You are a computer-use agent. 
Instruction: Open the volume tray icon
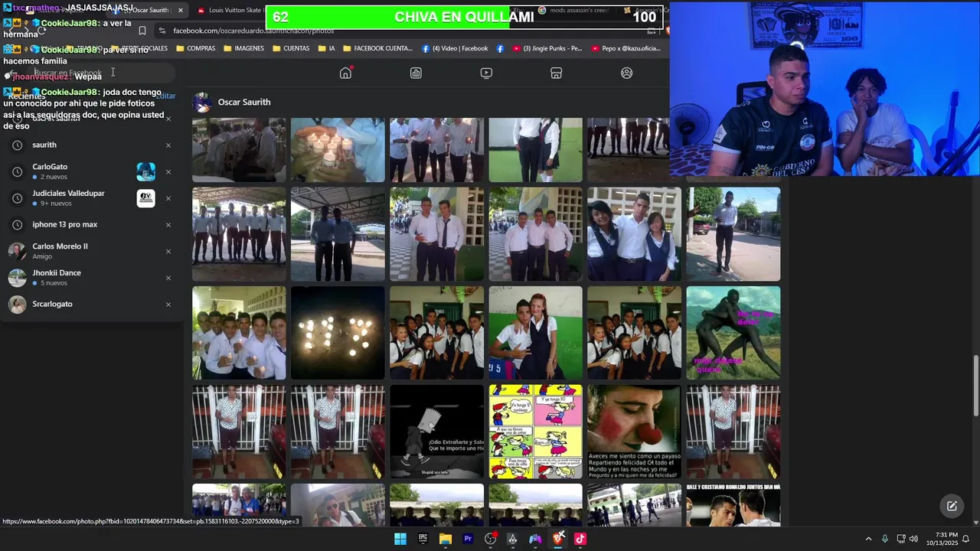click(913, 539)
